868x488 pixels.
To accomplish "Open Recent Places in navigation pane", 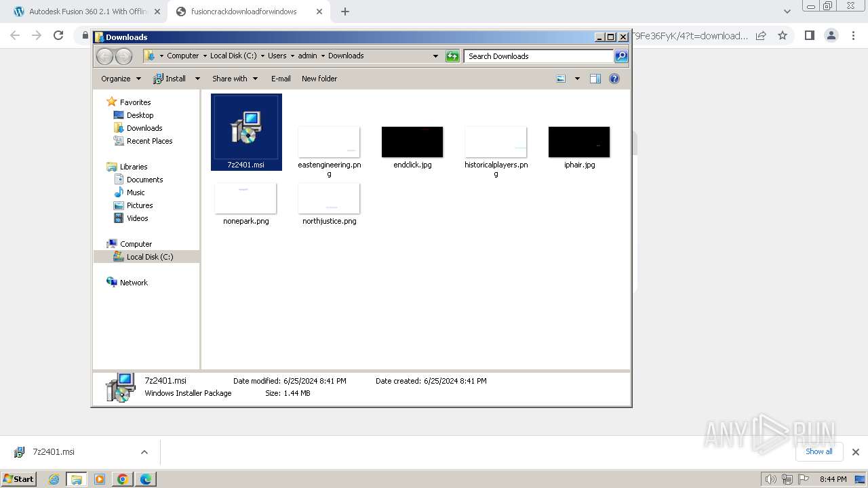I will click(x=149, y=141).
